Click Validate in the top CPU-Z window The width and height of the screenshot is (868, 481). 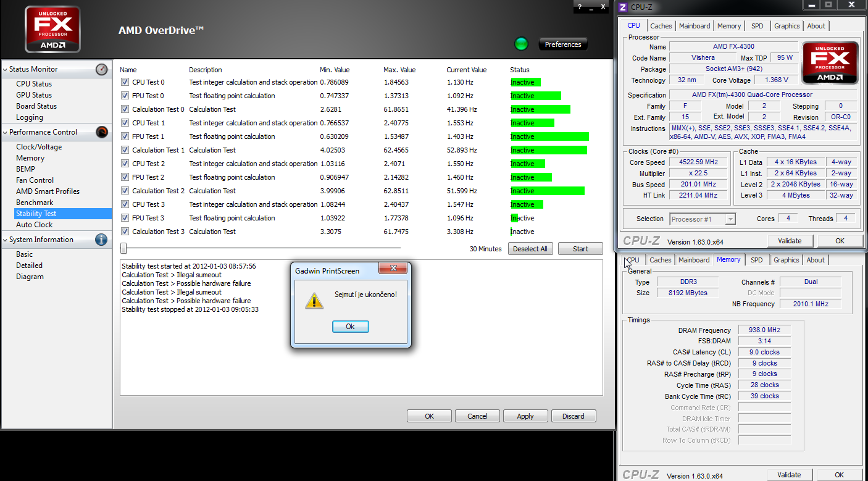790,241
